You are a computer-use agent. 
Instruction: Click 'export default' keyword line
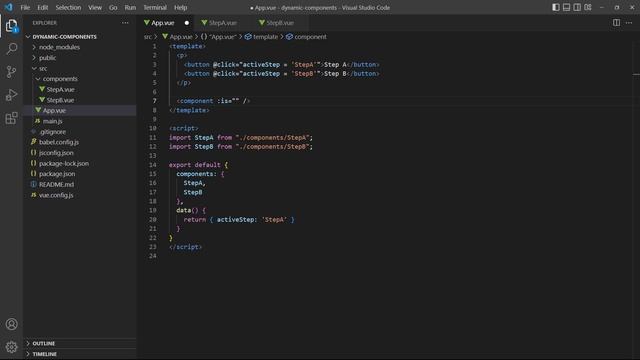[195, 165]
